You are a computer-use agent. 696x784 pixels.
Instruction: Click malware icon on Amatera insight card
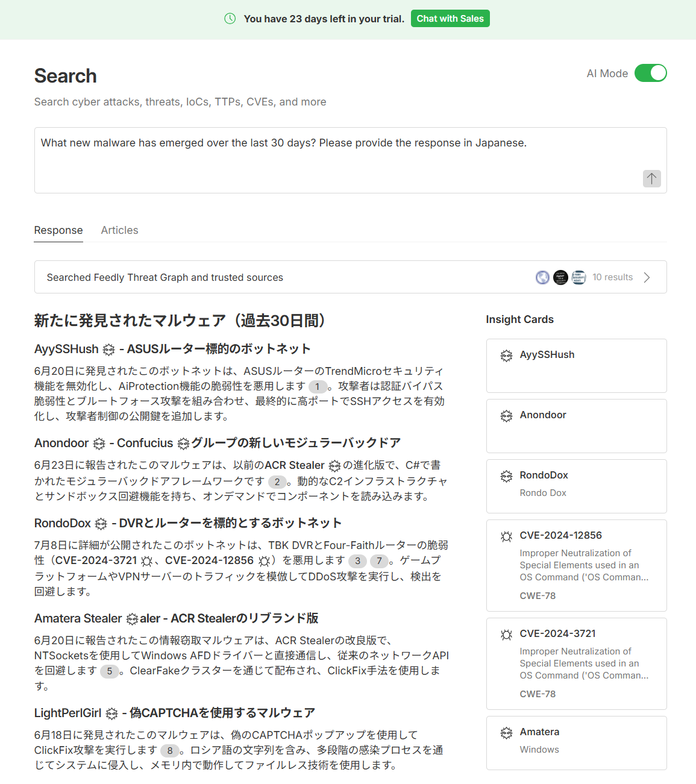(x=506, y=733)
